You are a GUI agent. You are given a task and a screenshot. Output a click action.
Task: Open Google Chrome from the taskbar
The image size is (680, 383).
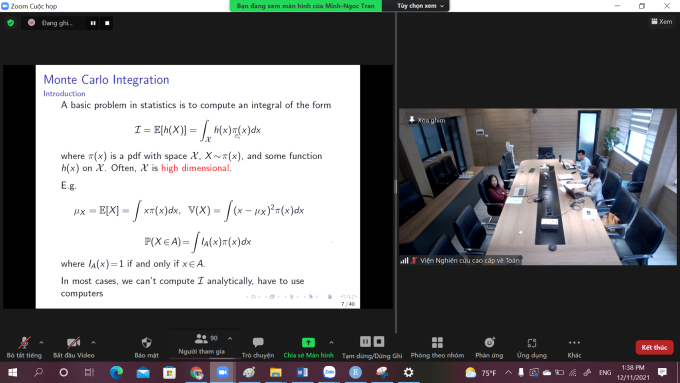click(196, 372)
